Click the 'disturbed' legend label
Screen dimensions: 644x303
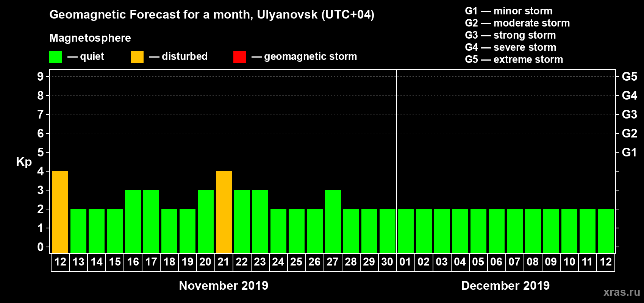point(185,56)
